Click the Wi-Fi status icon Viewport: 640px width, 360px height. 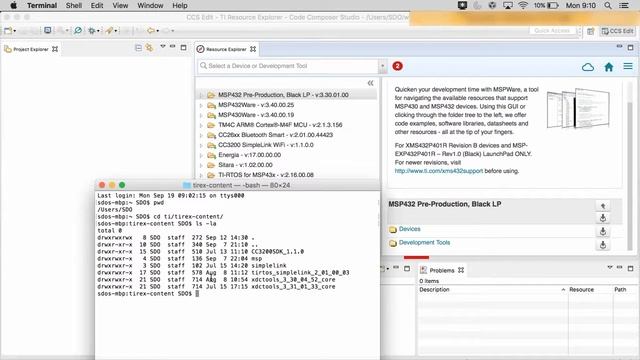pyautogui.click(x=523, y=5)
